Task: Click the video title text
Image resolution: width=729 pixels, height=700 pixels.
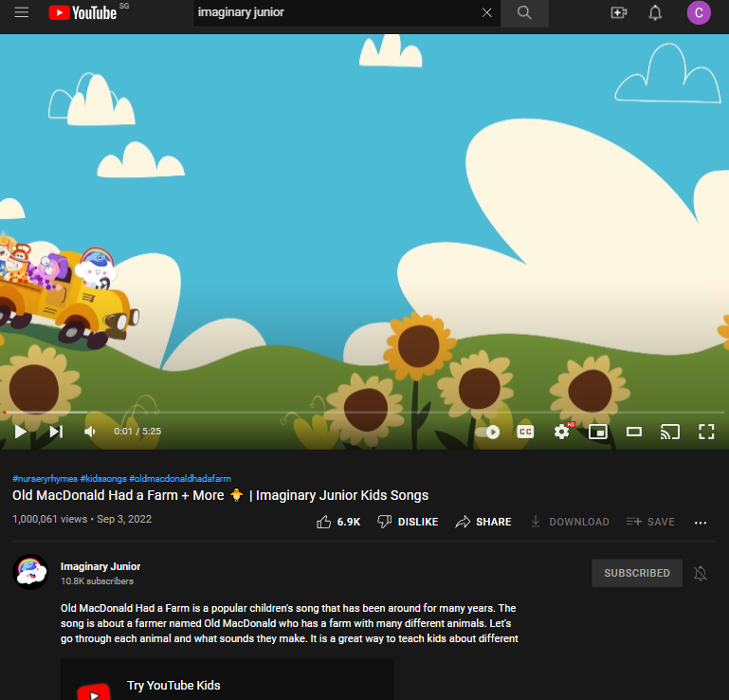Action: tap(220, 495)
